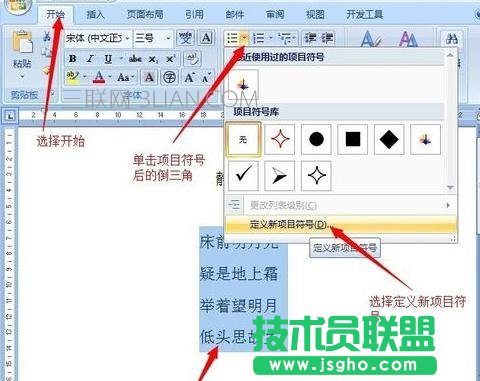Pick the recently used colored cross bullet
The height and width of the screenshot is (381, 480).
pyautogui.click(x=243, y=85)
